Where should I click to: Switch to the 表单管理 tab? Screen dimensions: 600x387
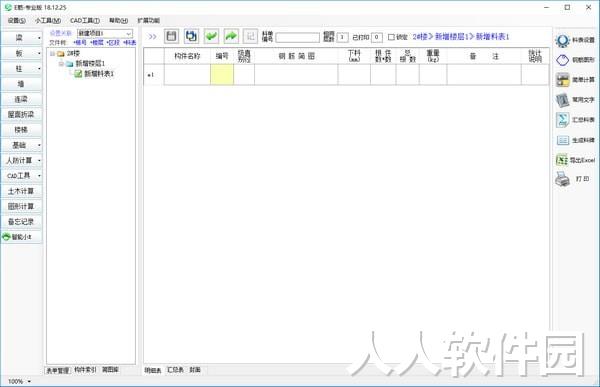58,370
